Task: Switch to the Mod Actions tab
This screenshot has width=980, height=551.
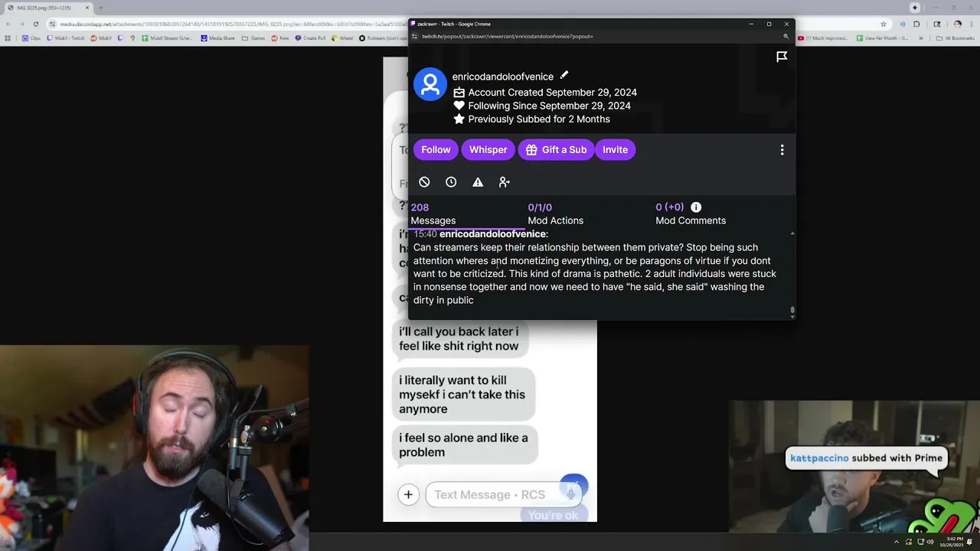Action: [555, 214]
